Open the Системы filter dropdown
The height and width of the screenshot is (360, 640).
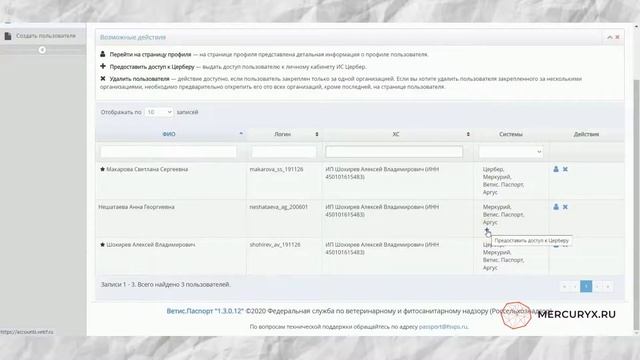pos(511,152)
